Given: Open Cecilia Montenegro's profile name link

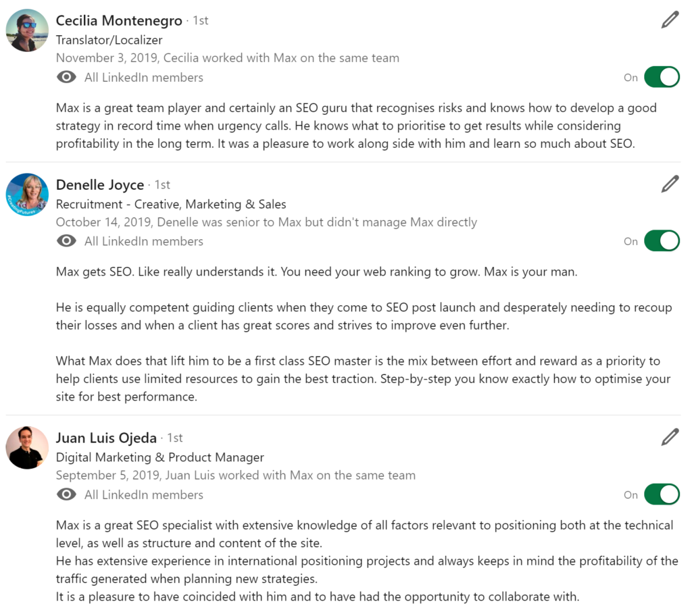Looking at the screenshot, I should [x=119, y=21].
